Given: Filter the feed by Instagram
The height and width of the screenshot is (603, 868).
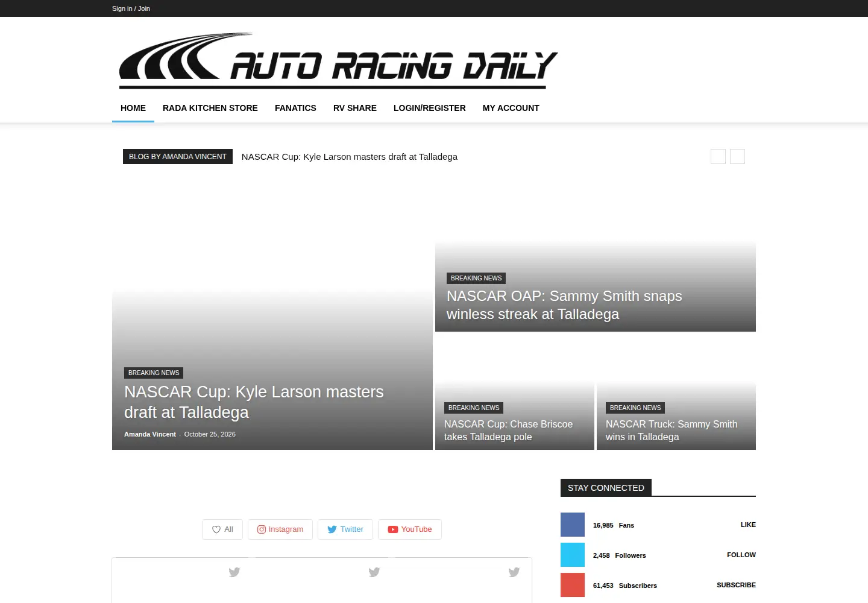Looking at the screenshot, I should pos(280,529).
